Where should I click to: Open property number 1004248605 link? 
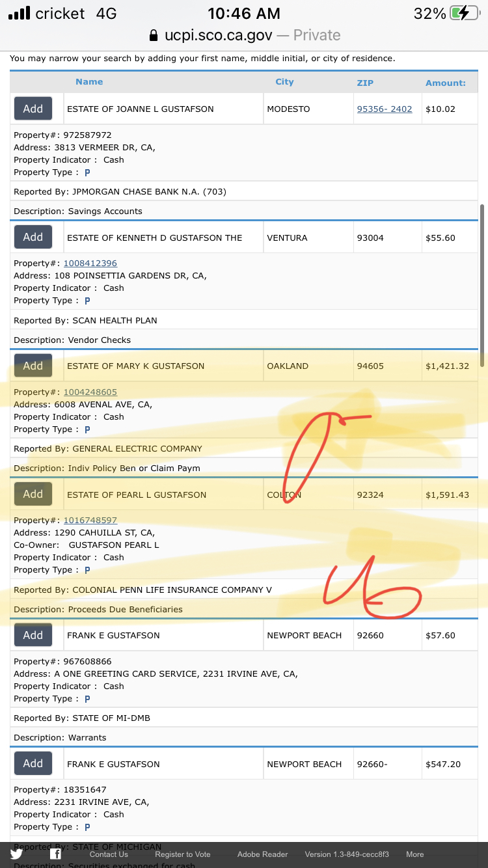pyautogui.click(x=90, y=392)
